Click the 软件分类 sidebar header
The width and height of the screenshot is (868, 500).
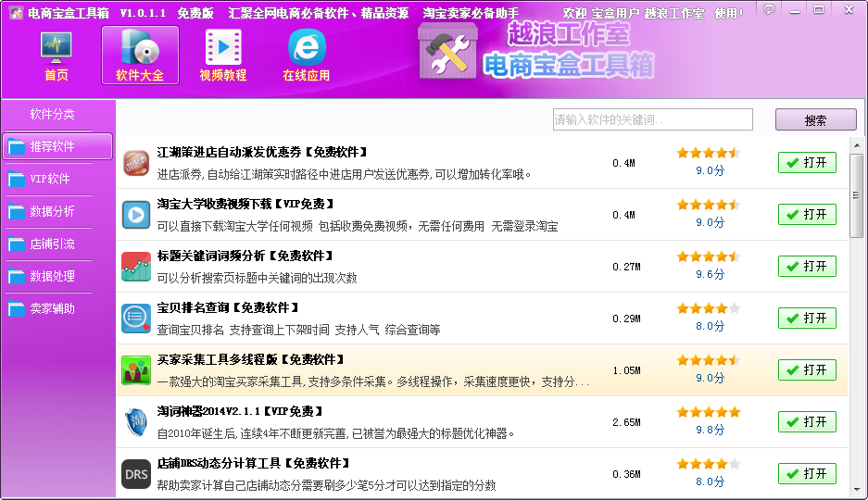[x=52, y=115]
